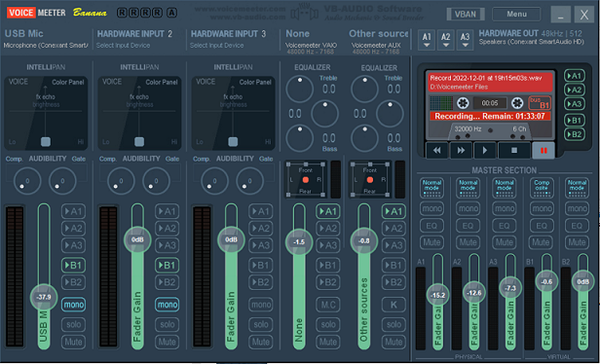Screen dimensions: 600x364
Task: Click None strip fader at -1.5
Action: (x=299, y=242)
